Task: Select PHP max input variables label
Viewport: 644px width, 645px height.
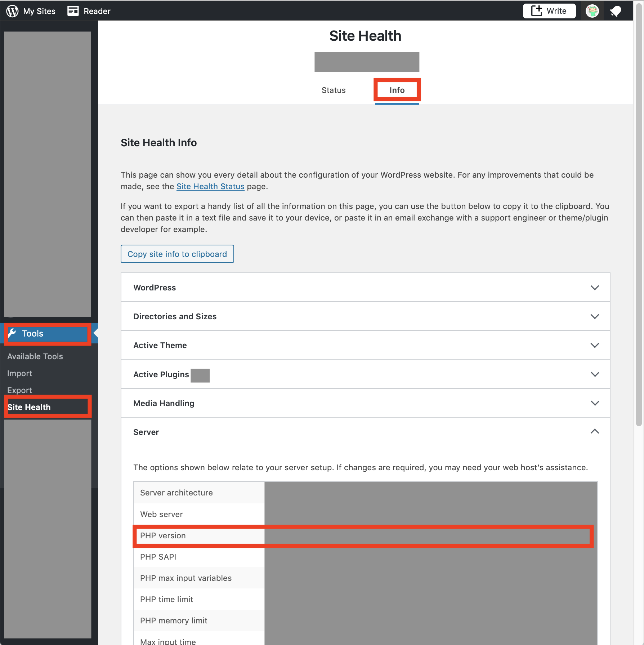Action: coord(186,578)
